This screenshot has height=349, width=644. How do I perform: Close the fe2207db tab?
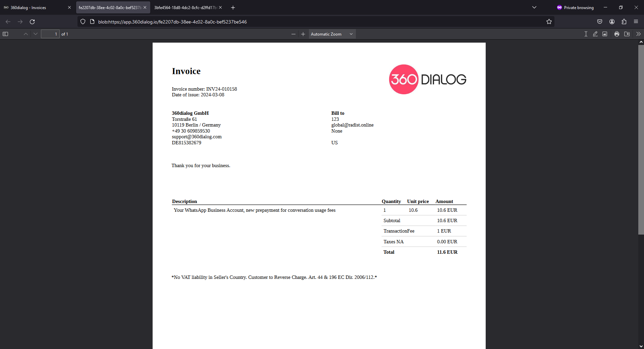click(x=145, y=7)
